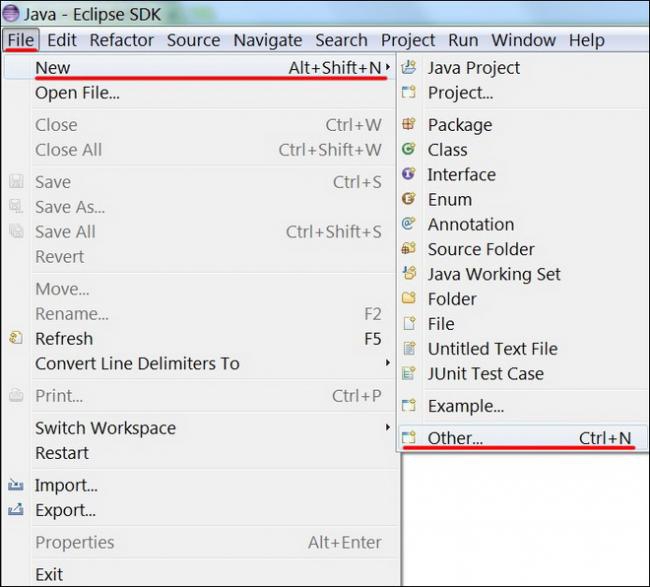The height and width of the screenshot is (587, 650).
Task: Expand the Switch Workspace submenu
Action: pyautogui.click(x=387, y=428)
